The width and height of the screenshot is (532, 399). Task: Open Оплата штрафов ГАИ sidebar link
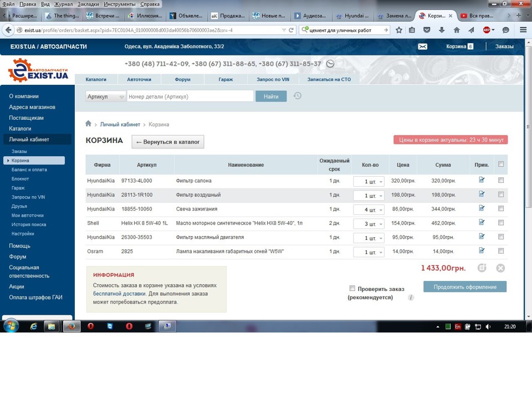(x=35, y=298)
